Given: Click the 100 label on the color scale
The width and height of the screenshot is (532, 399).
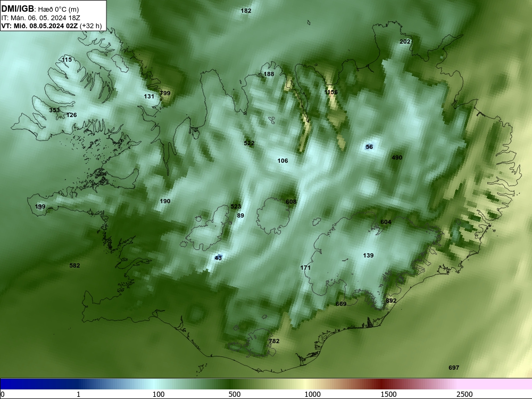Looking at the screenshot, I should point(159,394).
